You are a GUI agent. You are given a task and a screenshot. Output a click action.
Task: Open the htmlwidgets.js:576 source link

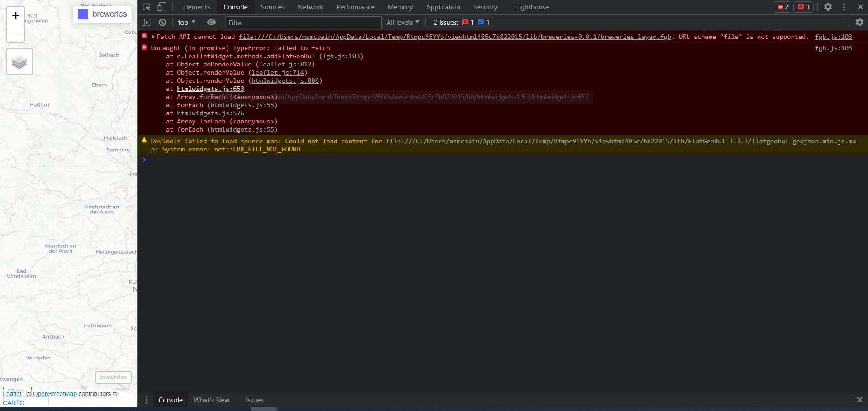(210, 113)
